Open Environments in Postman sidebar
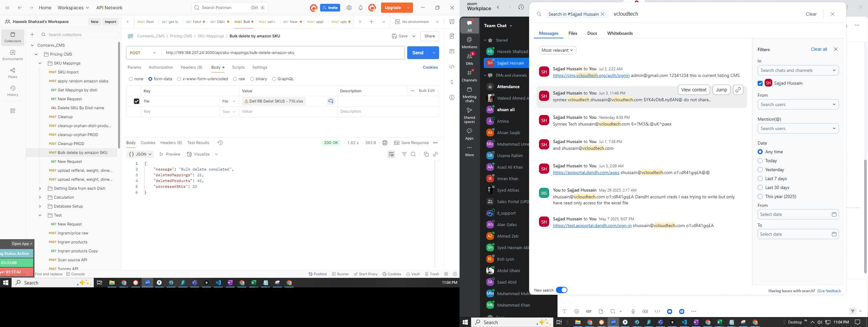Screen dimensions: 868x327 click(13, 55)
